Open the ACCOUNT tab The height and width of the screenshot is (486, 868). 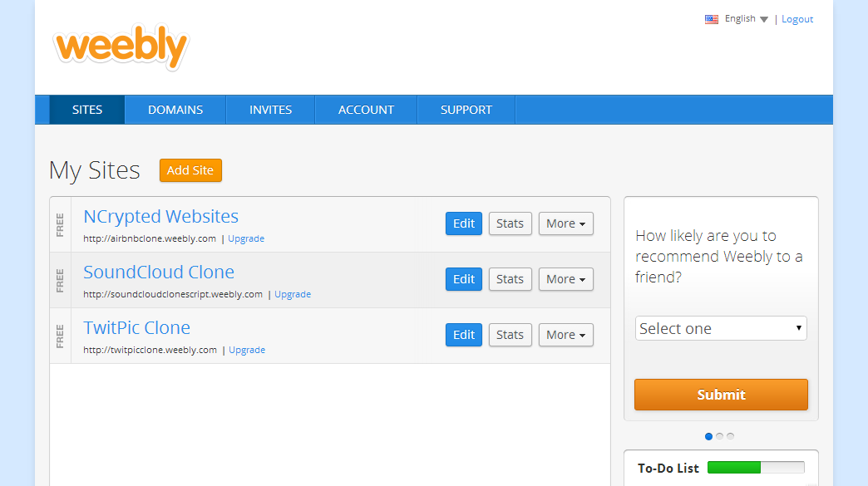click(366, 110)
